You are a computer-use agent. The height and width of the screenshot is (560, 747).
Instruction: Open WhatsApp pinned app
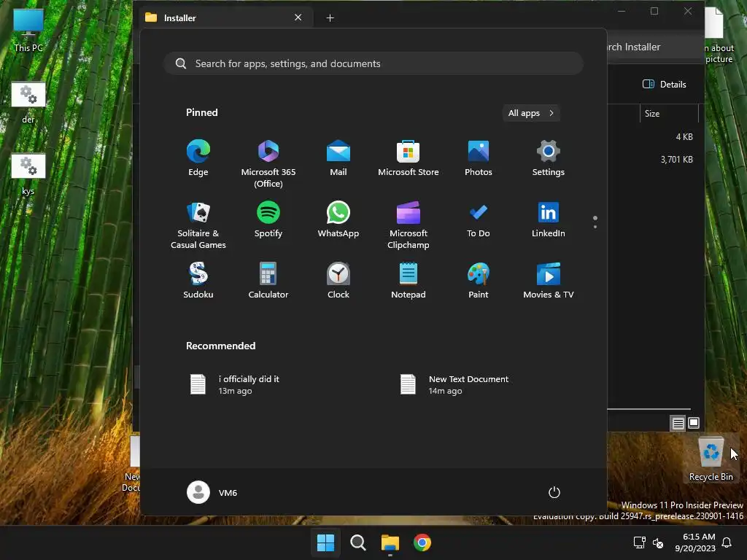coord(338,219)
